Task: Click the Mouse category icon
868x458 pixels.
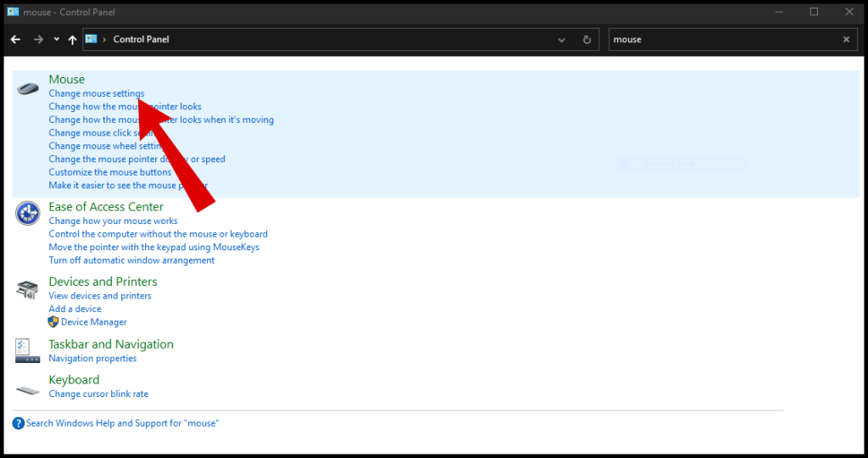Action: 28,88
